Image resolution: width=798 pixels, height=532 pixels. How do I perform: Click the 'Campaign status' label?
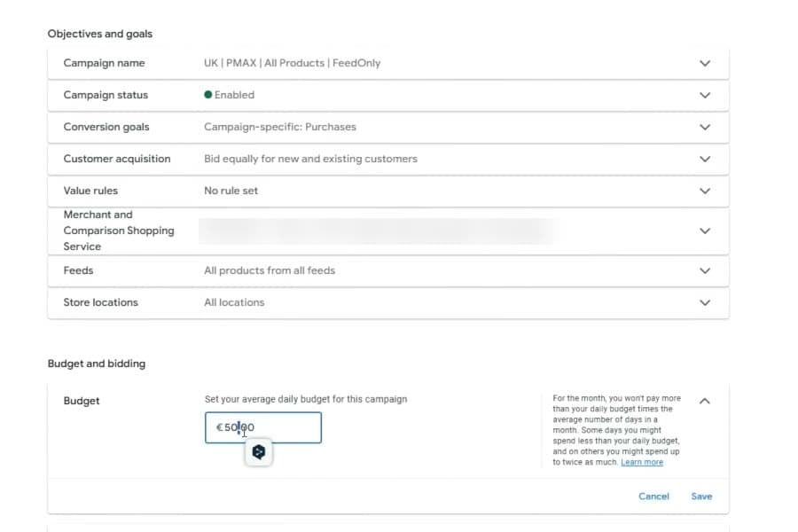pos(106,95)
